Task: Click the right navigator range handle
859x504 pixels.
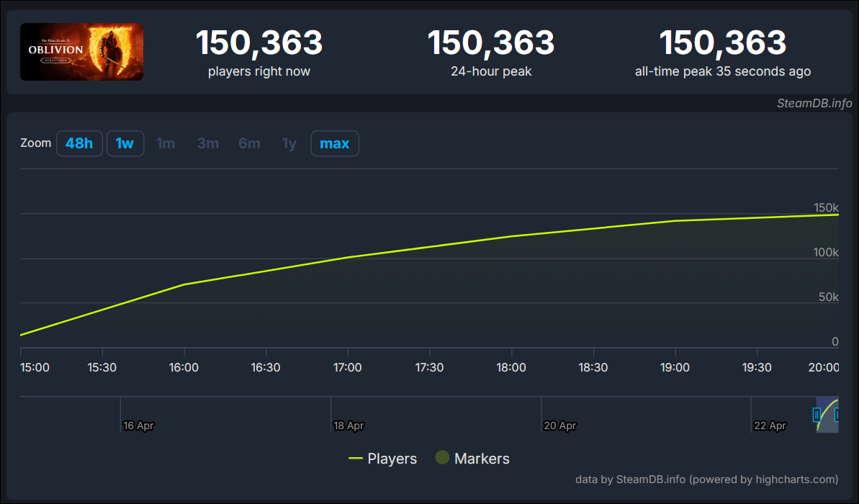Action: [x=837, y=415]
